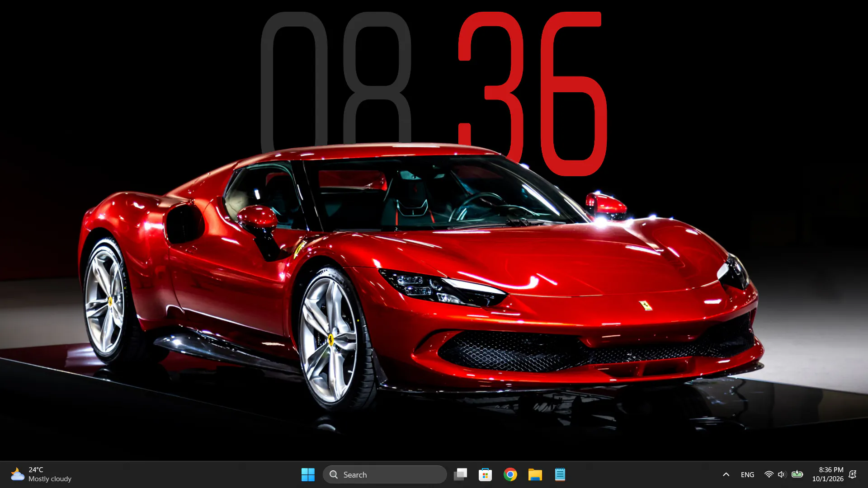
Task: Open the Notepad app on the taskbar
Action: 560,474
